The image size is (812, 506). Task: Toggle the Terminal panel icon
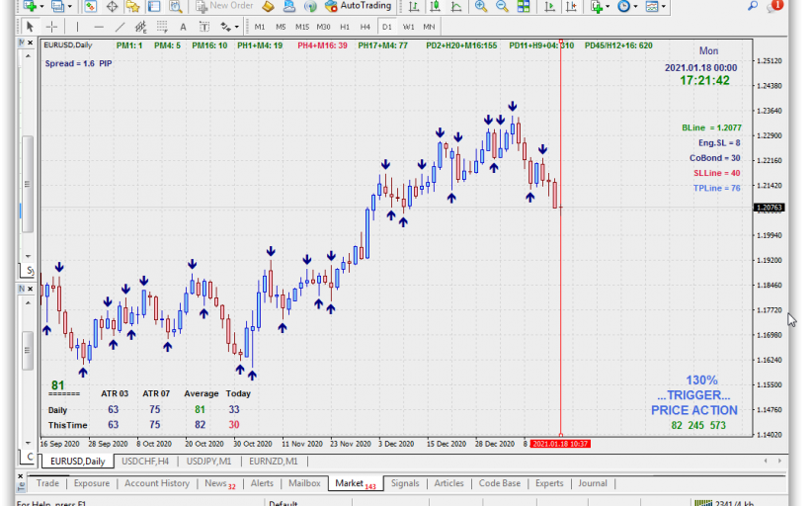(154, 6)
